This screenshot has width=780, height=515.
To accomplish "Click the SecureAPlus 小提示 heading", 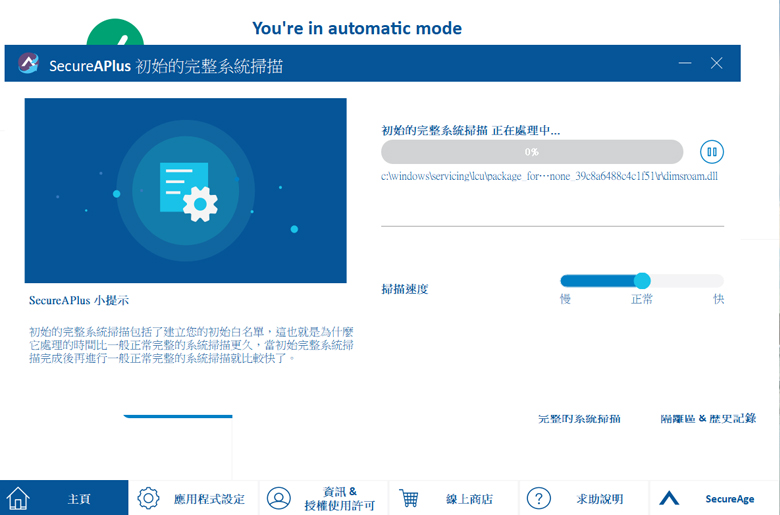I will click(79, 301).
